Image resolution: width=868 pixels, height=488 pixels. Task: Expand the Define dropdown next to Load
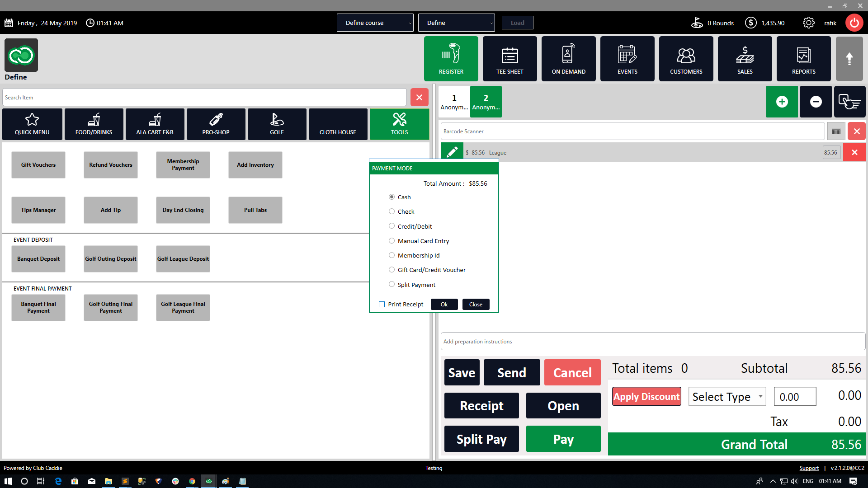click(x=456, y=23)
